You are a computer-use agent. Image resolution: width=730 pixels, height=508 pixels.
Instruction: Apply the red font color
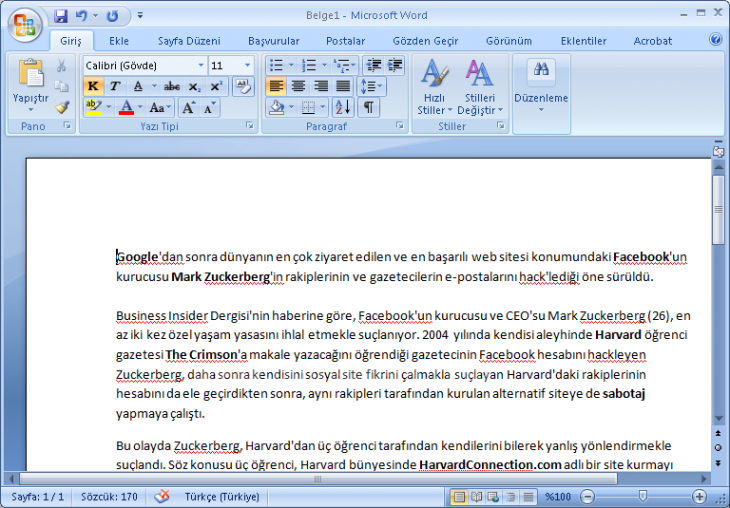coord(127,108)
